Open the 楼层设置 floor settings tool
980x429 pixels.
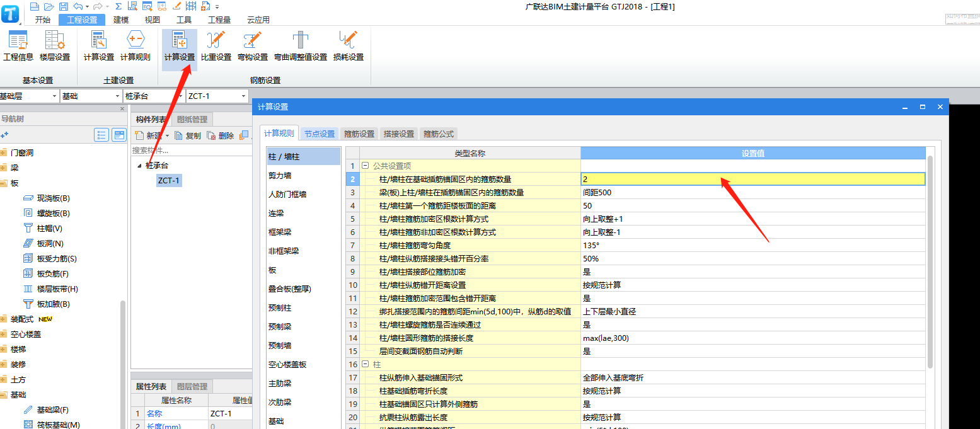coord(55,46)
